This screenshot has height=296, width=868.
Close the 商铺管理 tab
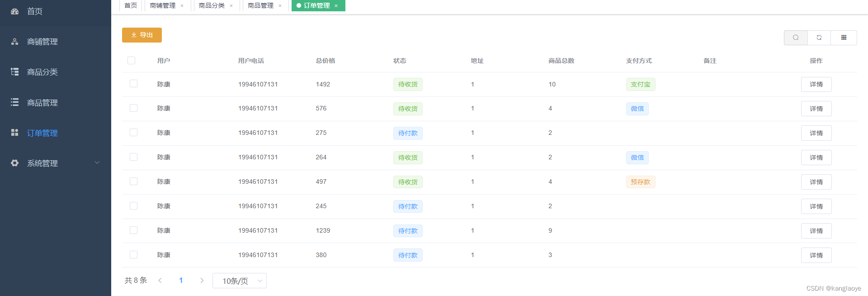pyautogui.click(x=182, y=6)
